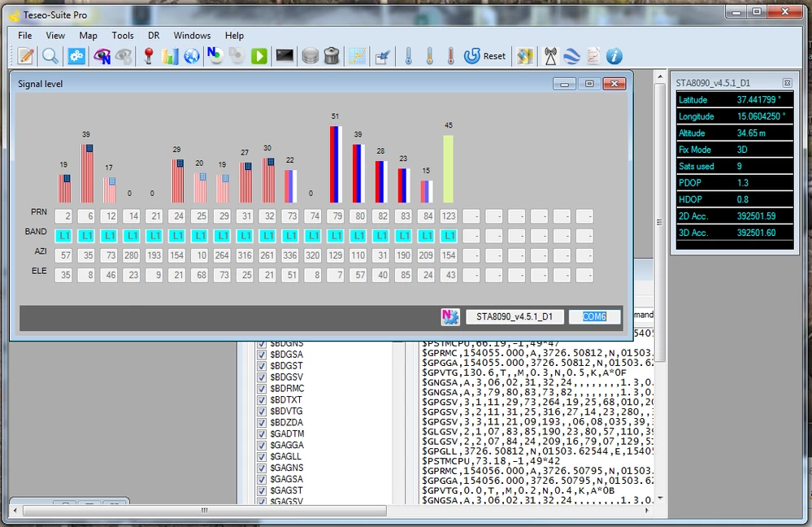
Task: Click the PRN 123 cell
Action: tap(449, 216)
